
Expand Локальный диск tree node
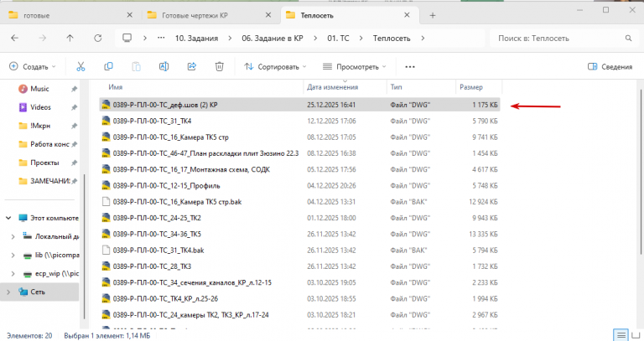pyautogui.click(x=13, y=237)
